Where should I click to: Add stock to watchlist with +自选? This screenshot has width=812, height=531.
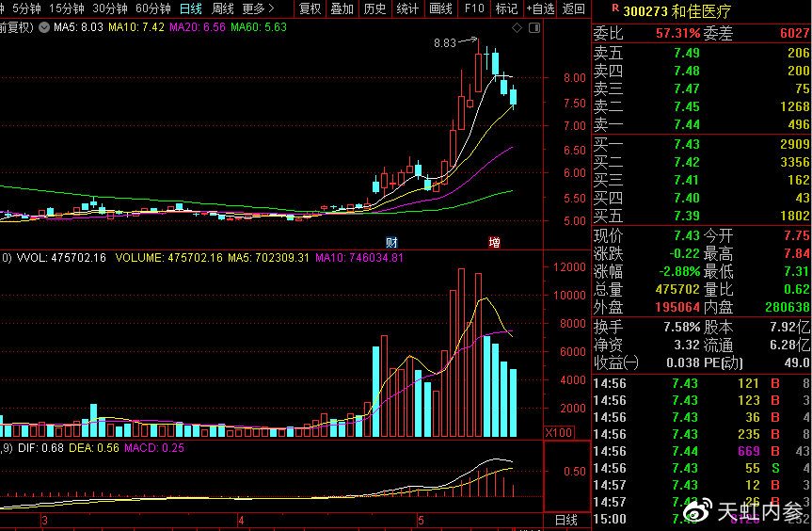point(540,8)
